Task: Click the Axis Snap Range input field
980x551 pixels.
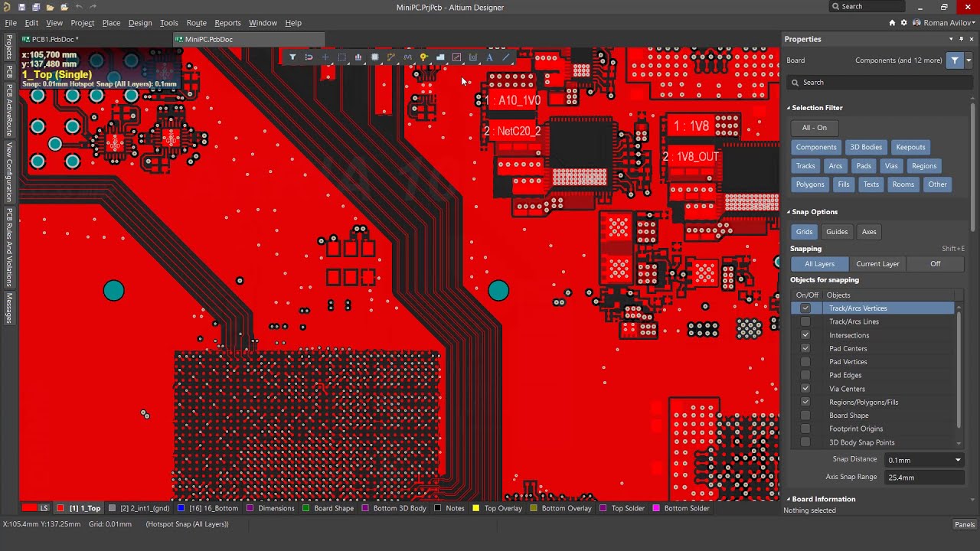Action: 923,478
